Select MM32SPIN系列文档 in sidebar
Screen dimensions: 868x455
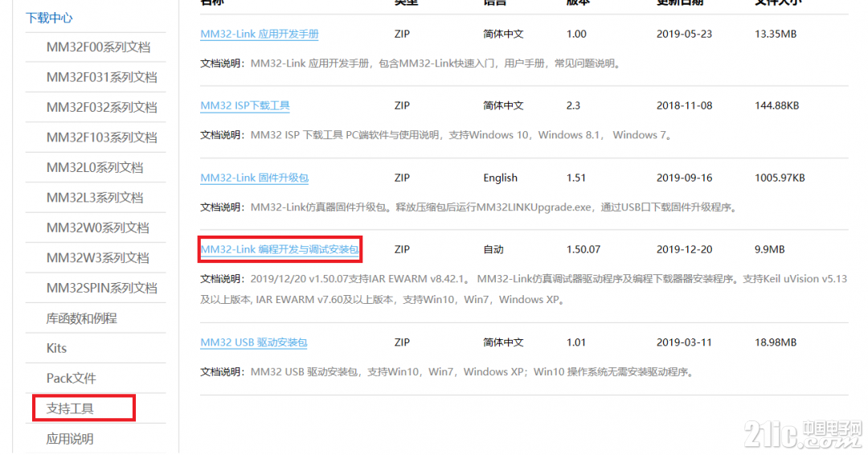(x=102, y=288)
